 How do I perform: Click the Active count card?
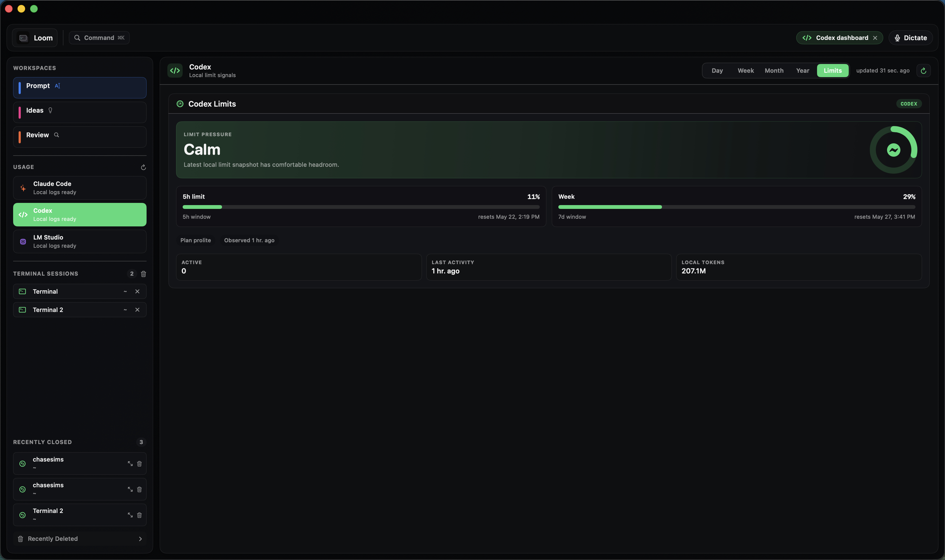point(299,267)
